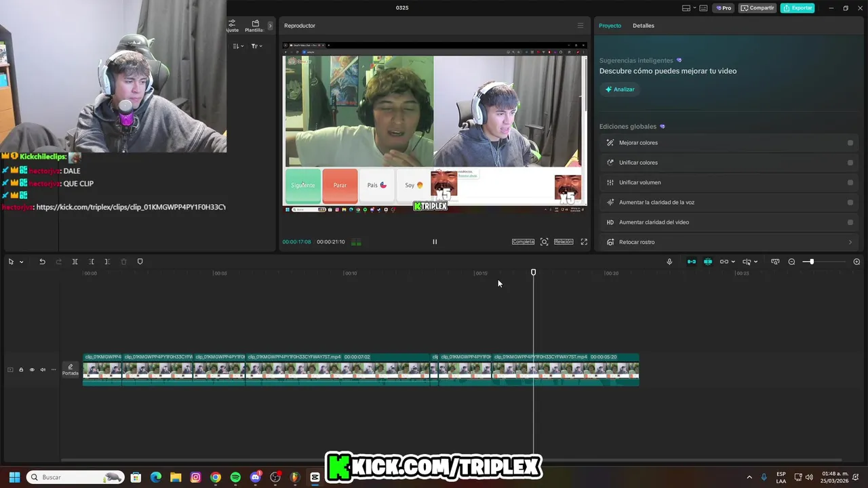
Task: Select the last clip ending 00:00:05:20
Action: (566, 369)
